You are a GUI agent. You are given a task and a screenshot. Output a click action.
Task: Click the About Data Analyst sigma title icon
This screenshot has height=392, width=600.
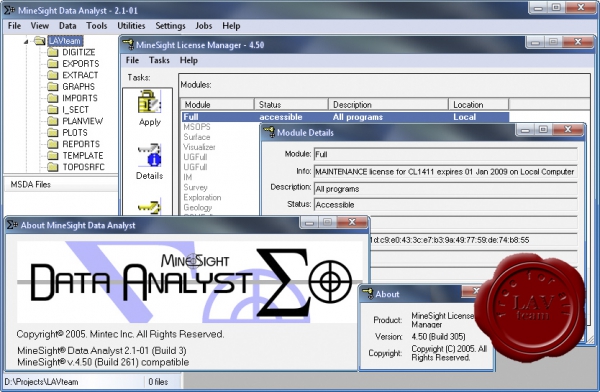(x=12, y=225)
